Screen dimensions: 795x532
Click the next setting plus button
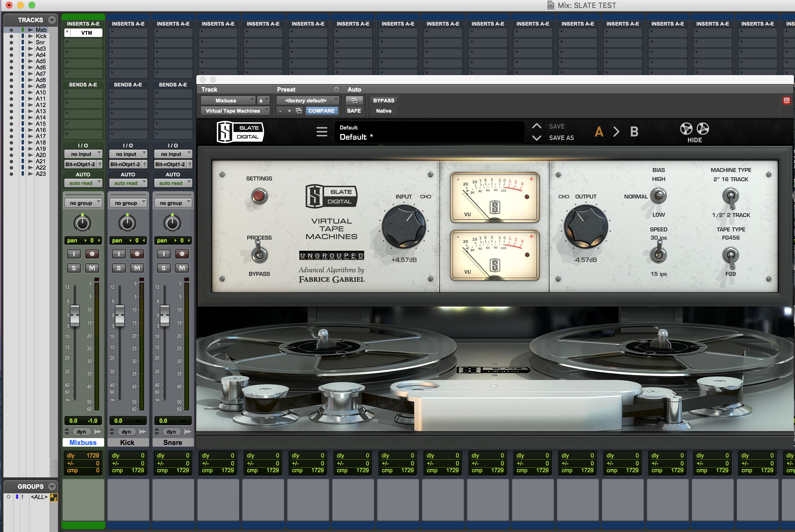[289, 111]
